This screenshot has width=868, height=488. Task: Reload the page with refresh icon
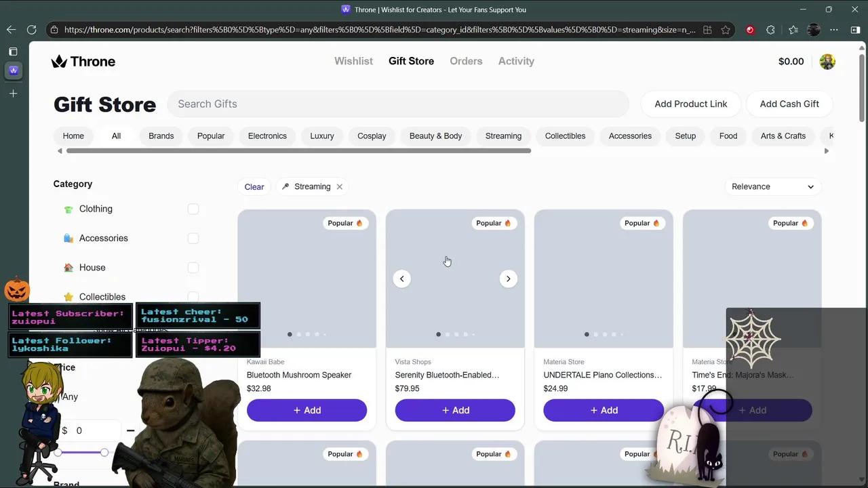point(31,30)
